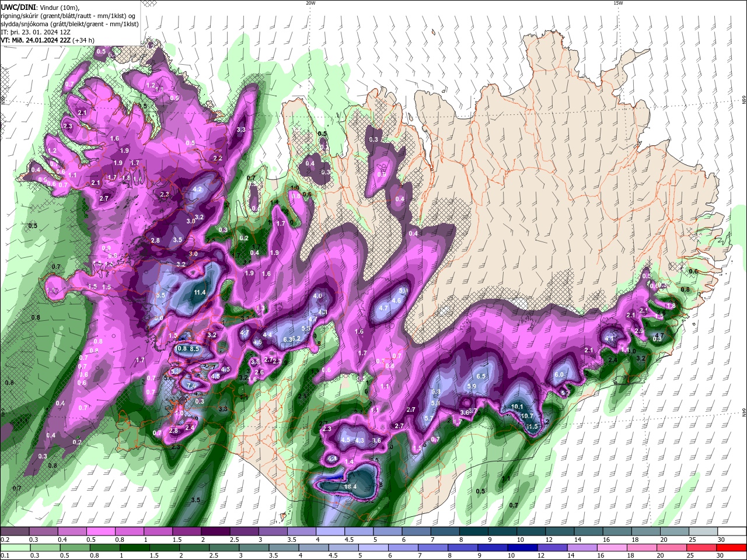
Task: Click the 15W longitude label
Action: [617, 3]
